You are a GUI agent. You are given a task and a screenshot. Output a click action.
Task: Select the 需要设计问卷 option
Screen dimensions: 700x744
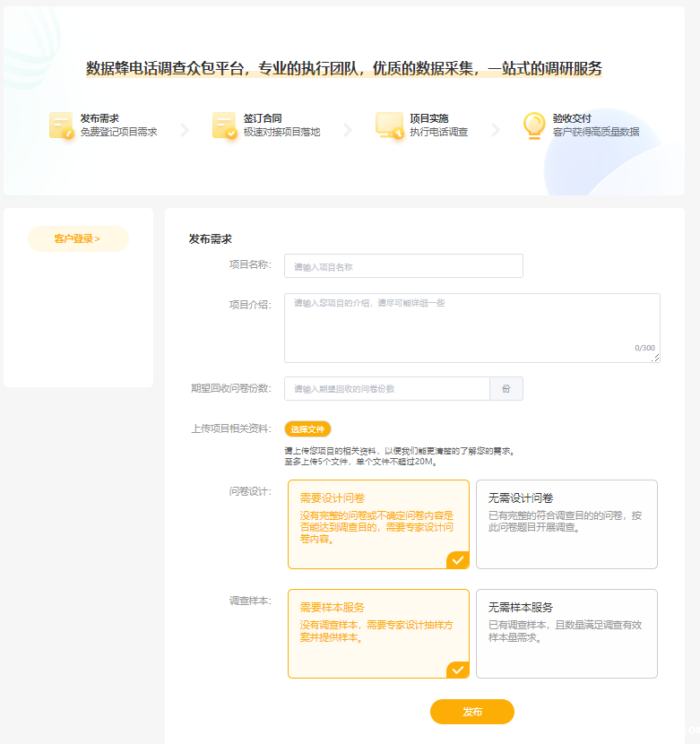point(378,523)
